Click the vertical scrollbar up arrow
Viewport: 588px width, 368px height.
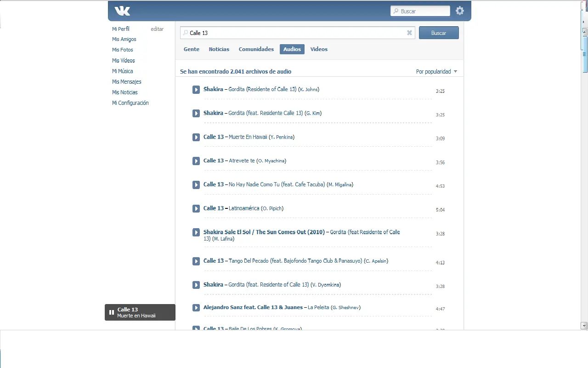(584, 32)
